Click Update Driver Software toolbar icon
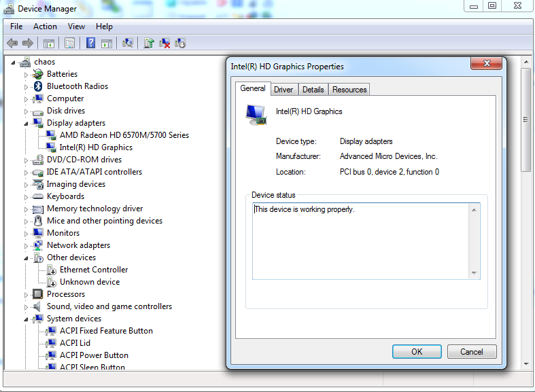This screenshot has height=392, width=535. click(149, 43)
